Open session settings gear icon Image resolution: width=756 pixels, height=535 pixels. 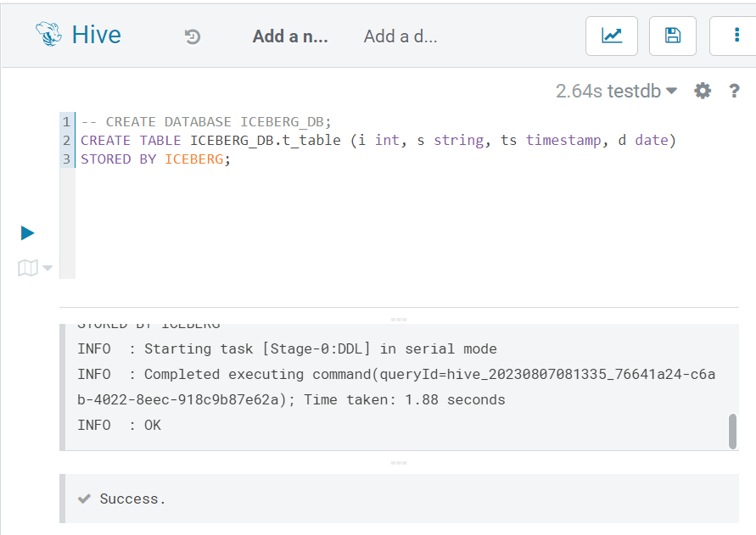coord(703,91)
